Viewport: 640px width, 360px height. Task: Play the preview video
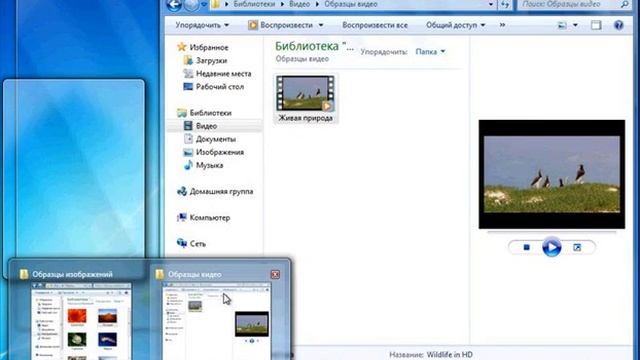point(551,247)
